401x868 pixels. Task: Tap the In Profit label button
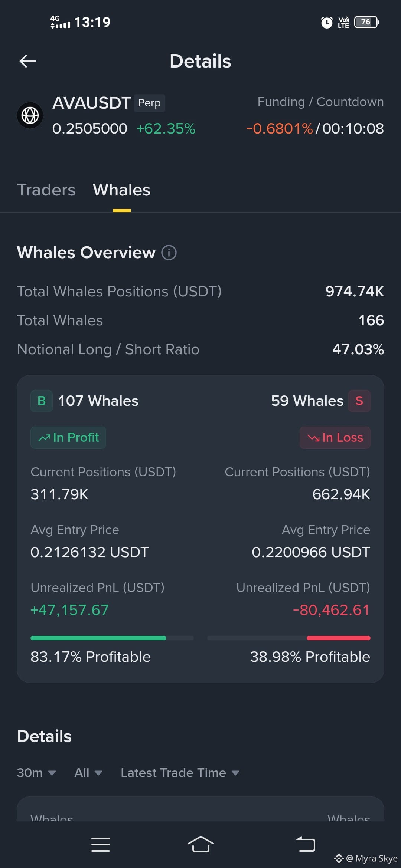[x=68, y=438]
